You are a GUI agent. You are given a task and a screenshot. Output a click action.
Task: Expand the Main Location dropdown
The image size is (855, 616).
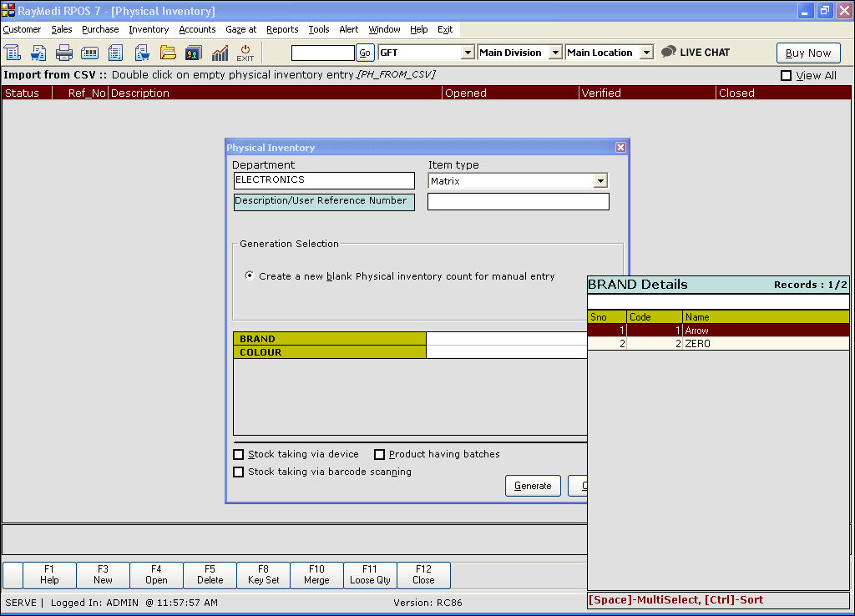coord(646,53)
